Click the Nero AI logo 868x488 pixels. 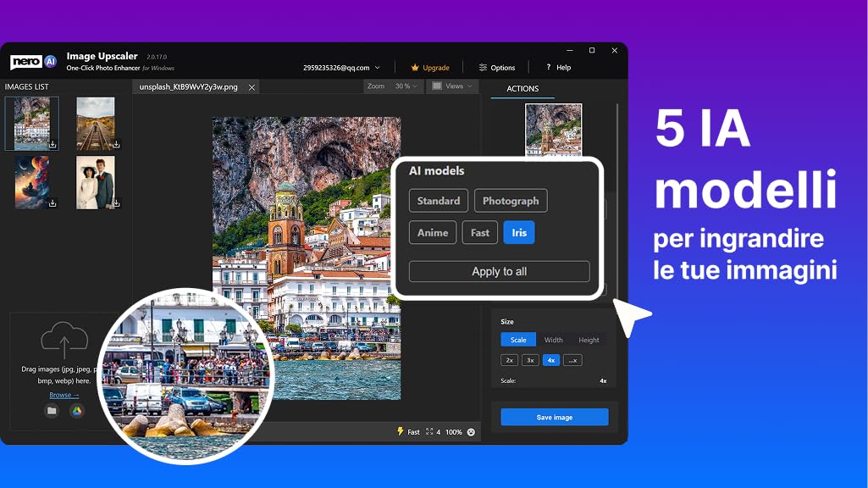(x=33, y=62)
